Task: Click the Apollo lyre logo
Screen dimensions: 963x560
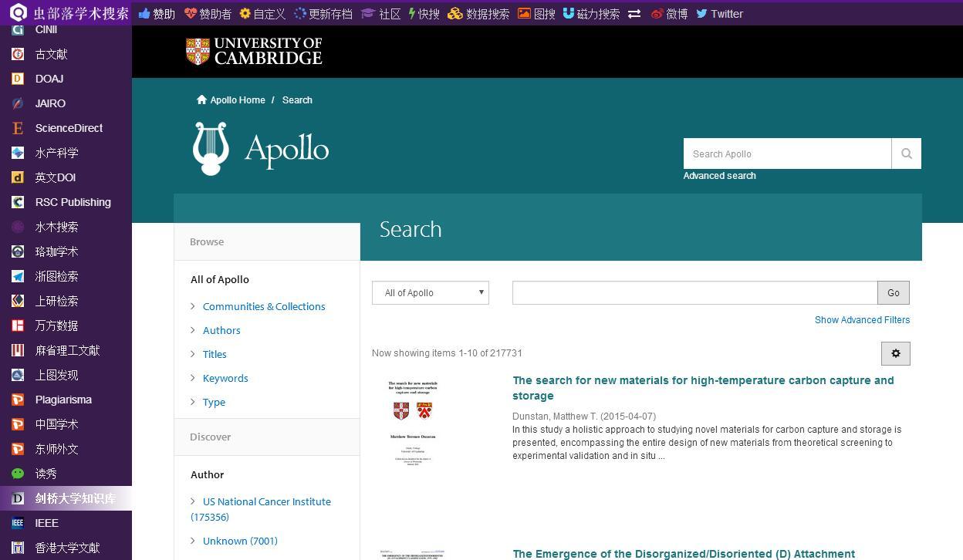Action: (211, 149)
